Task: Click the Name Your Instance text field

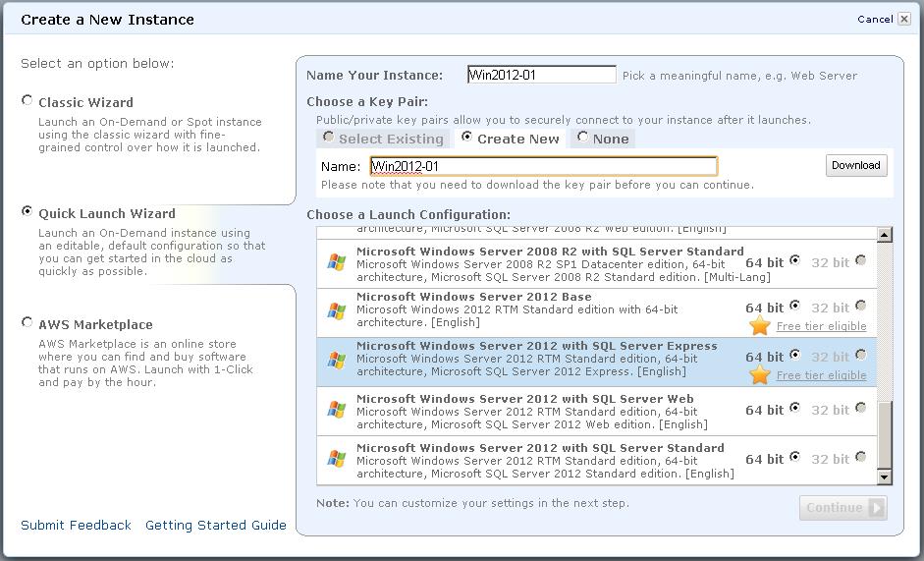Action: [541, 75]
